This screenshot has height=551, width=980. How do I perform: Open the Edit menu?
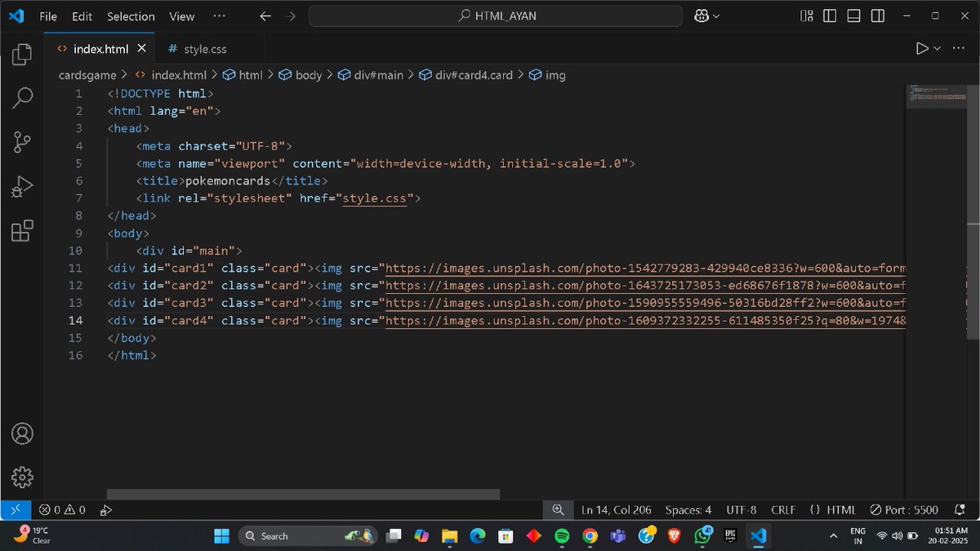pos(82,16)
